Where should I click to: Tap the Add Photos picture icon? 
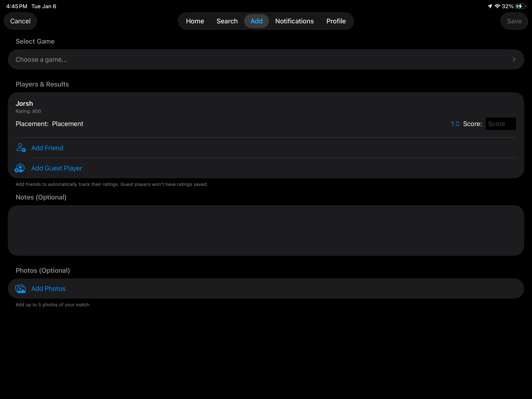20,289
